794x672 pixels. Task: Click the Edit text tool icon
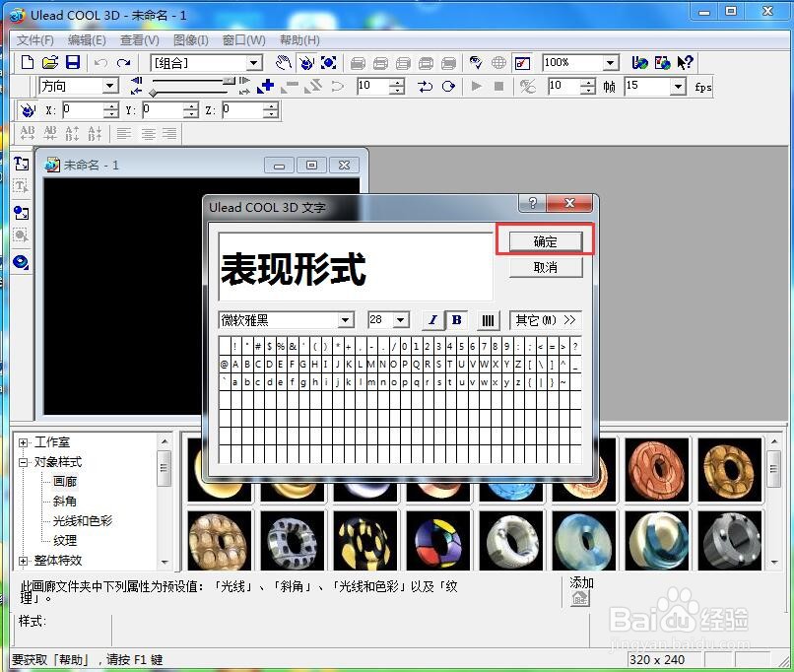click(22, 186)
